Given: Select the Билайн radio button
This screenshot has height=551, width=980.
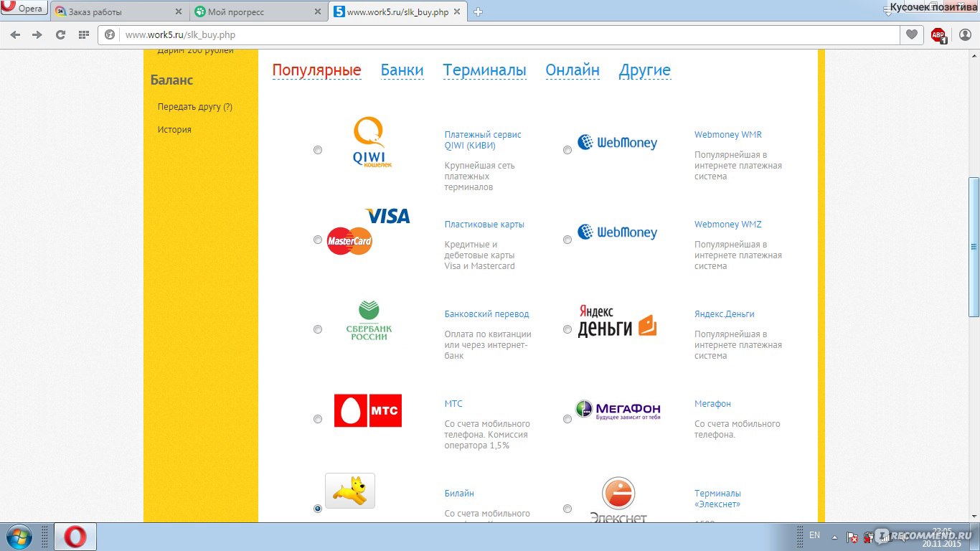Looking at the screenshot, I should pyautogui.click(x=318, y=509).
